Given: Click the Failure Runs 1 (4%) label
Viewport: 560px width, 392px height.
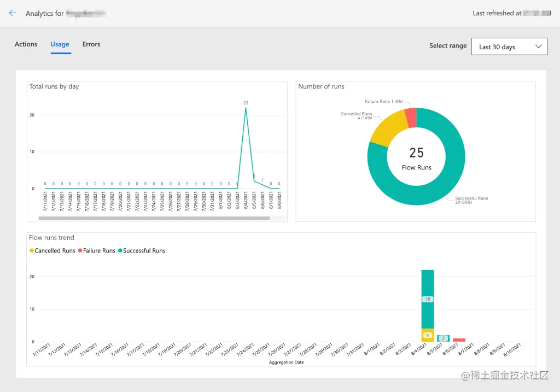Looking at the screenshot, I should point(383,101).
